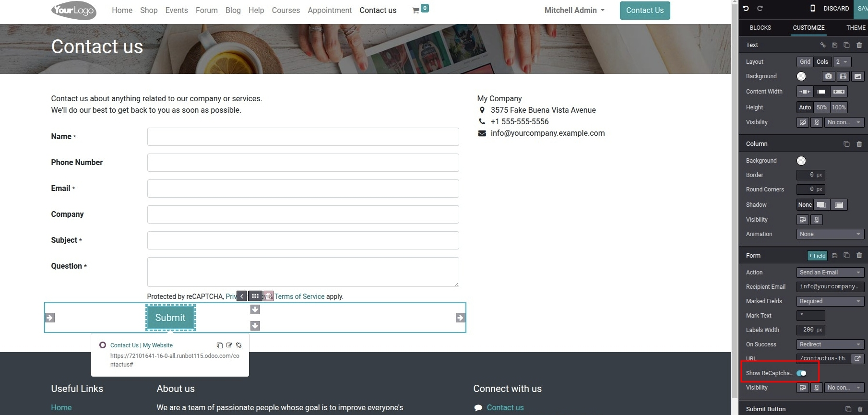Delete the Submit Button via trash icon
Viewport: 868px width, 415px height.
[x=861, y=409]
